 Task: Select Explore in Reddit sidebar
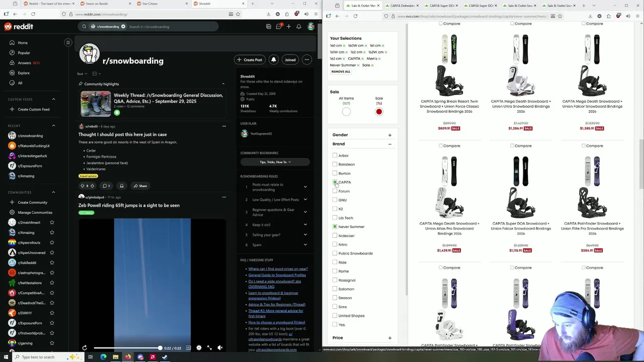pos(24,73)
